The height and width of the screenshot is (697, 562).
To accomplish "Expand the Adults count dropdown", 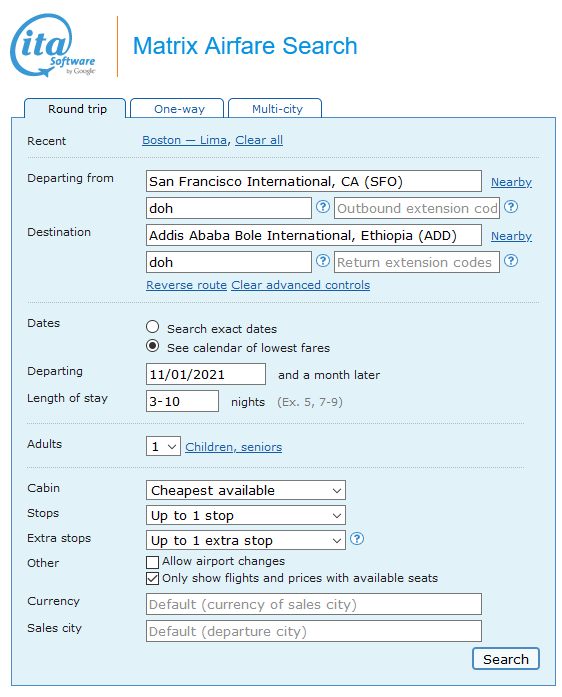I will tap(163, 446).
